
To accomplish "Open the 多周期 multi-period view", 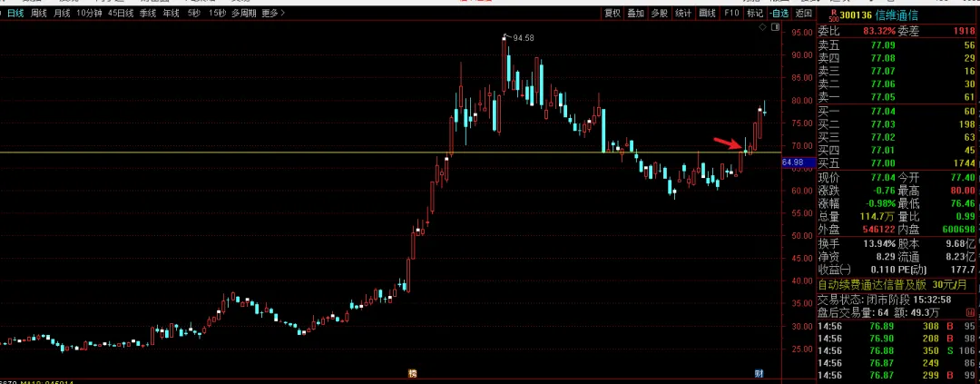I will [x=244, y=13].
